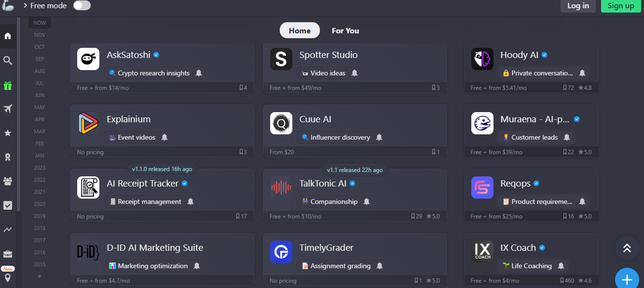Click the briefcase icon in sidebar
644x288 pixels.
click(8, 254)
